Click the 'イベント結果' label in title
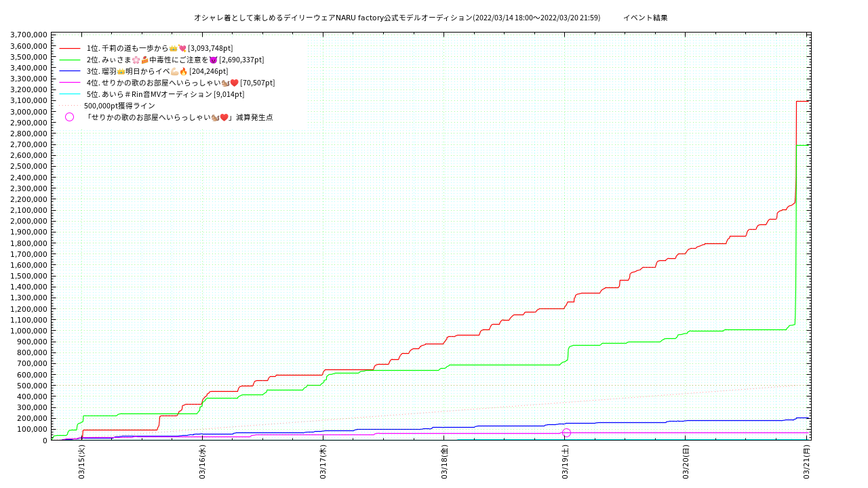Image resolution: width=868 pixels, height=488 pixels. coord(646,18)
